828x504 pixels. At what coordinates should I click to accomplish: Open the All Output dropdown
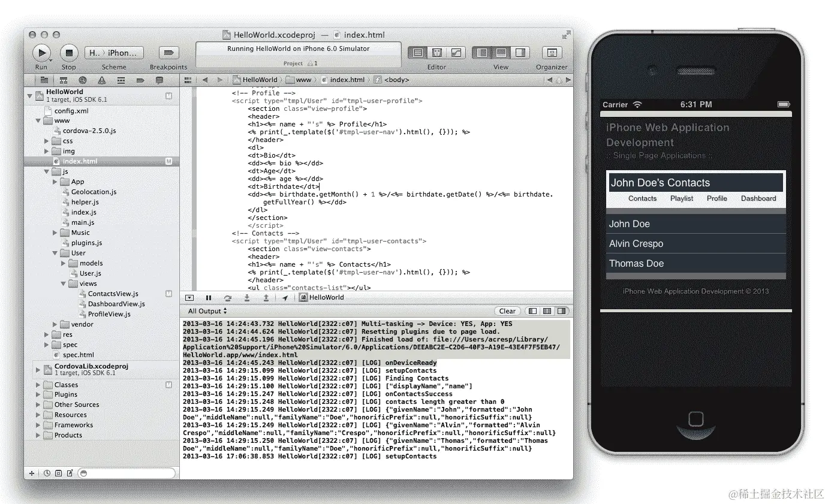tap(207, 311)
